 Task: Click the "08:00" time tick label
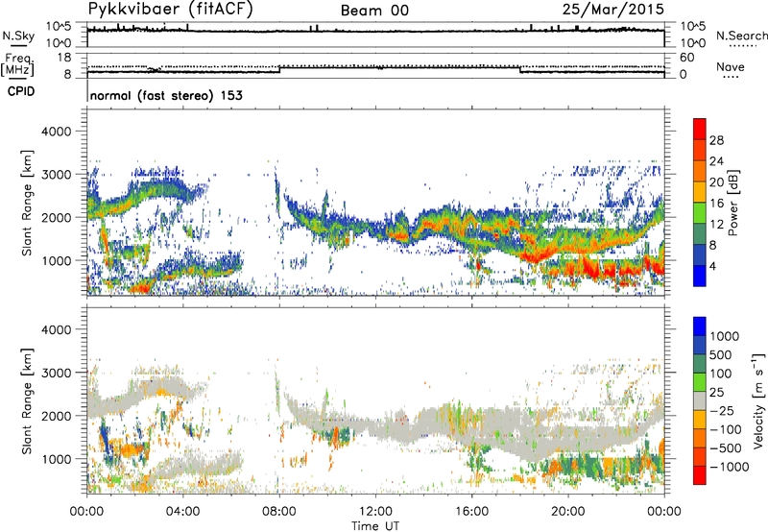pos(279,512)
